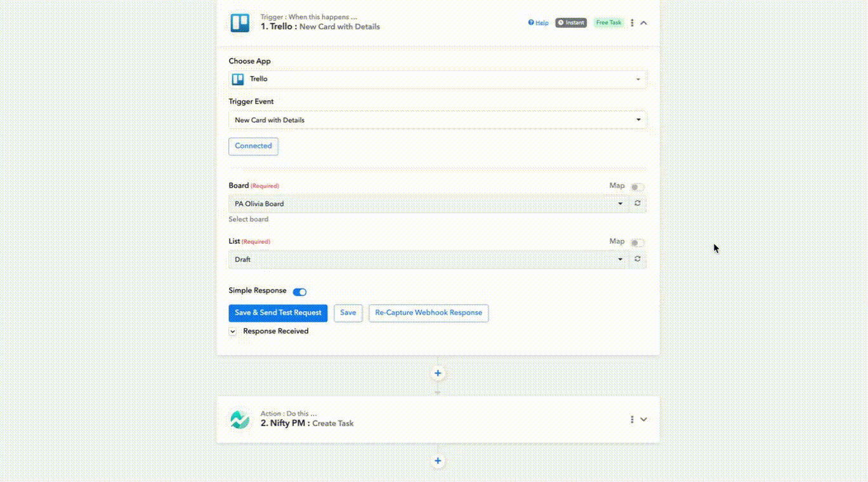Click the Instant badge in Trello step
Viewport: 868px width, 482px height.
click(571, 23)
